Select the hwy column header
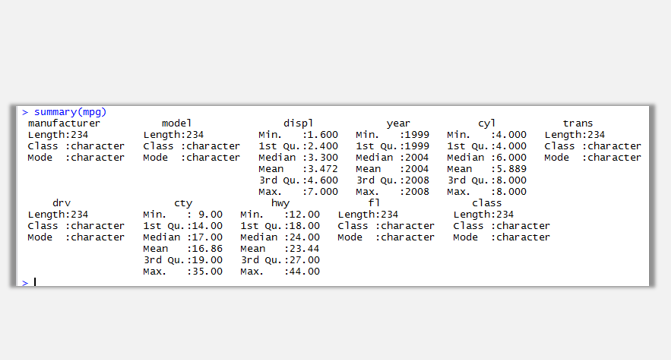Screen dimensions: 671x360 (x=280, y=203)
